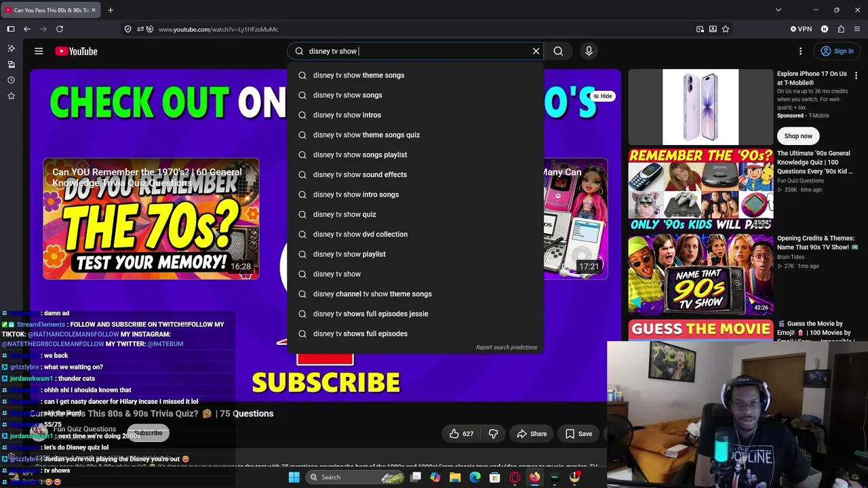
Task: Open synced tabs in the sidebar
Action: (x=11, y=64)
